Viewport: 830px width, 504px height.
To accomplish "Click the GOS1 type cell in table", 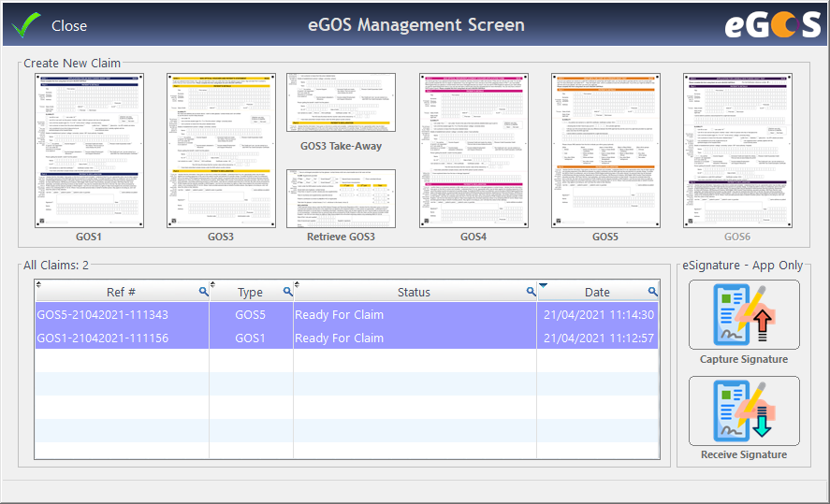I will click(251, 338).
